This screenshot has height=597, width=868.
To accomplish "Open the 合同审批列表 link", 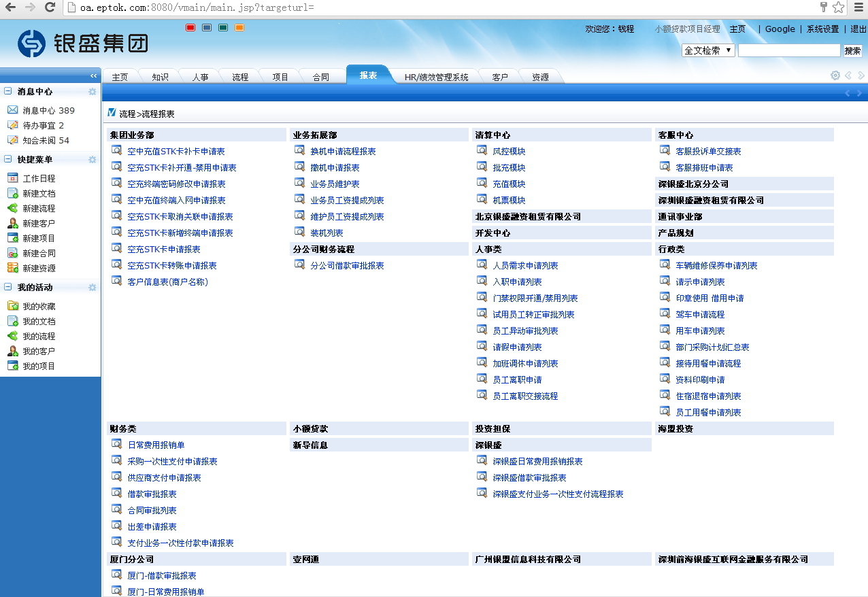I will pyautogui.click(x=152, y=511).
